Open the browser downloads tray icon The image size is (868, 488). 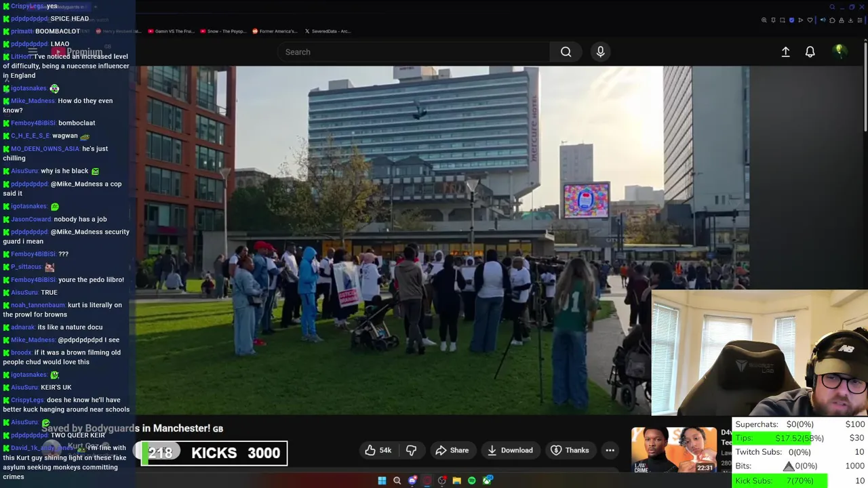tap(850, 20)
